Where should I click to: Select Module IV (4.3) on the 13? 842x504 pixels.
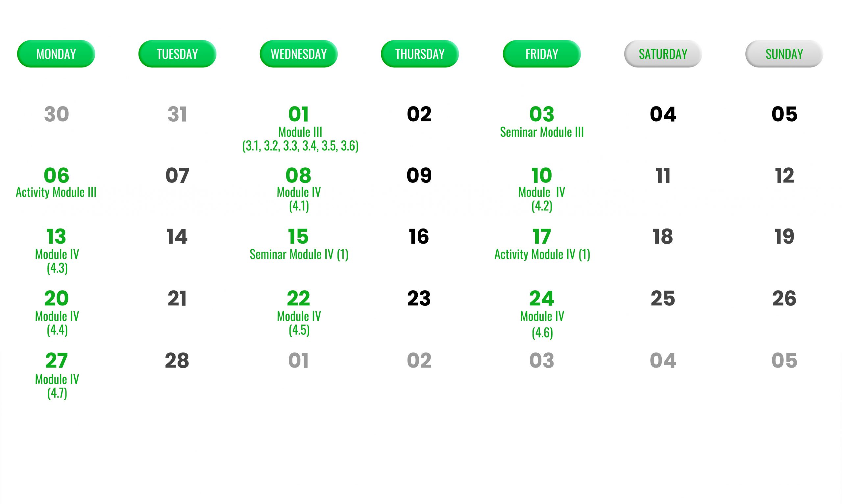(57, 261)
